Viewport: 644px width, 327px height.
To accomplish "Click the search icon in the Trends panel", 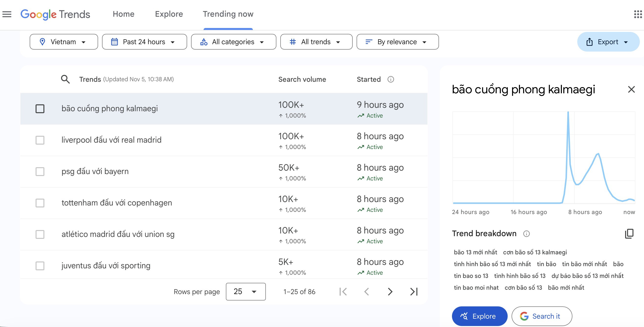I will pos(65,79).
